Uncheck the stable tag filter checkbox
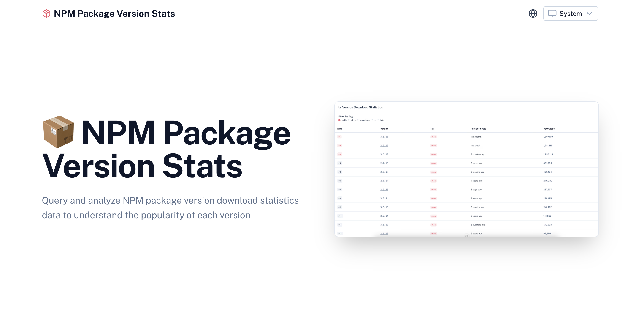The height and width of the screenshot is (321, 644). pyautogui.click(x=339, y=120)
